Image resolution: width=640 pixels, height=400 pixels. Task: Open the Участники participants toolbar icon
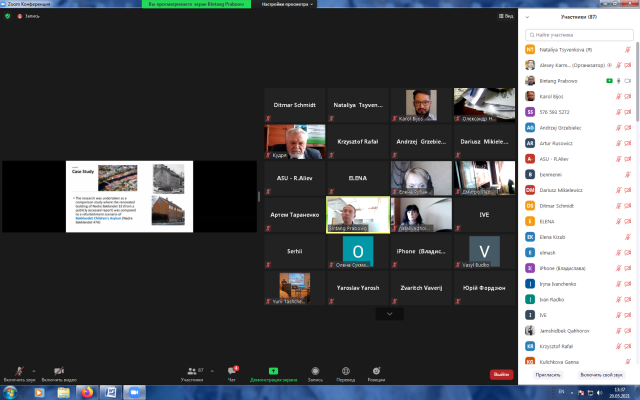point(192,371)
